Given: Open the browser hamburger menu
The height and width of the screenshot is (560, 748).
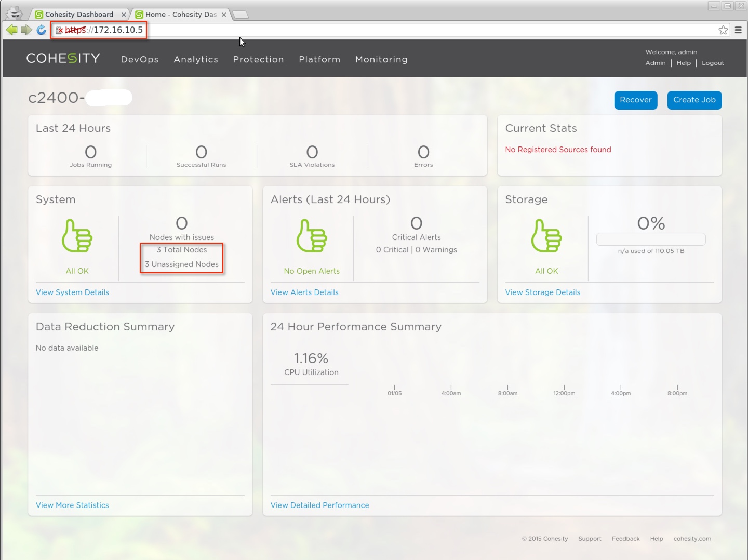Looking at the screenshot, I should tap(739, 30).
